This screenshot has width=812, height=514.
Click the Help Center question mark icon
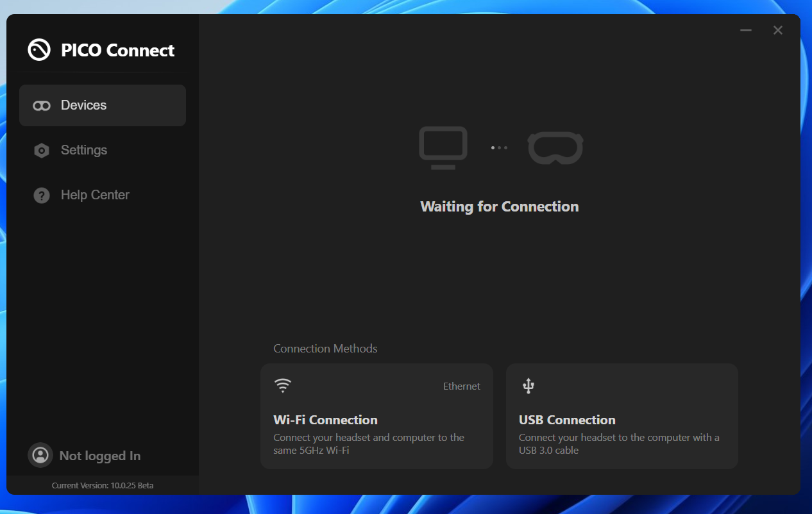tap(42, 195)
